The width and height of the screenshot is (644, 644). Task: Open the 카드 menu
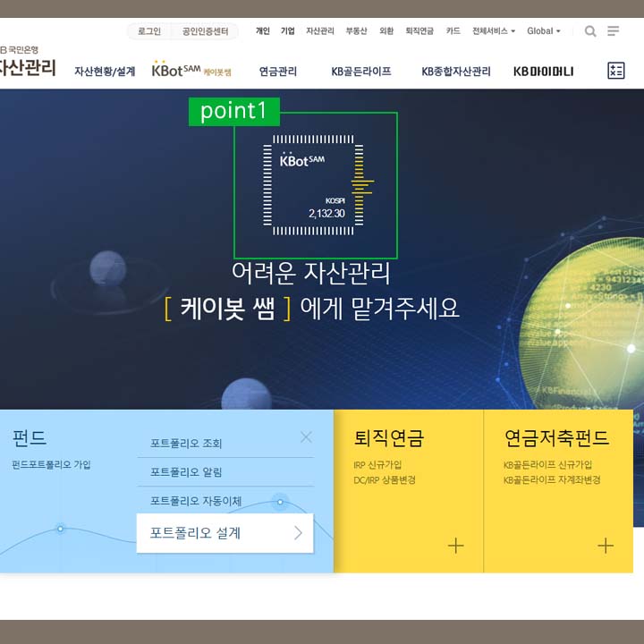point(453,31)
